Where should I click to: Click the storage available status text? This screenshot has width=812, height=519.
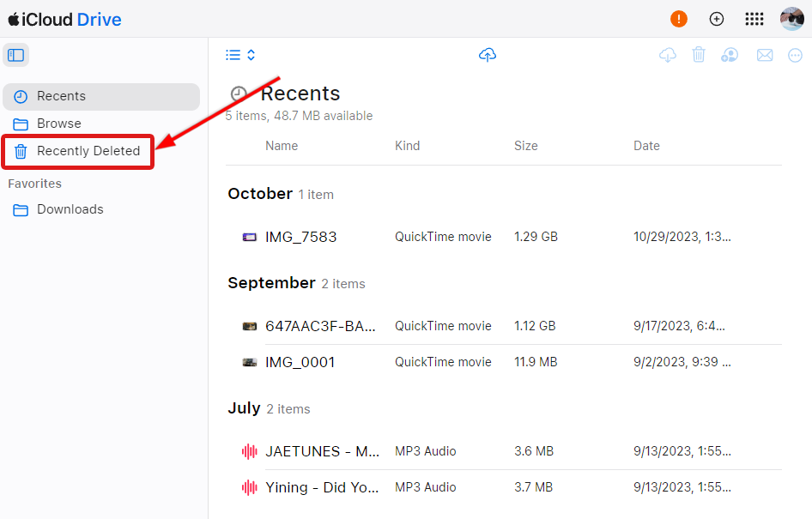[x=300, y=116]
